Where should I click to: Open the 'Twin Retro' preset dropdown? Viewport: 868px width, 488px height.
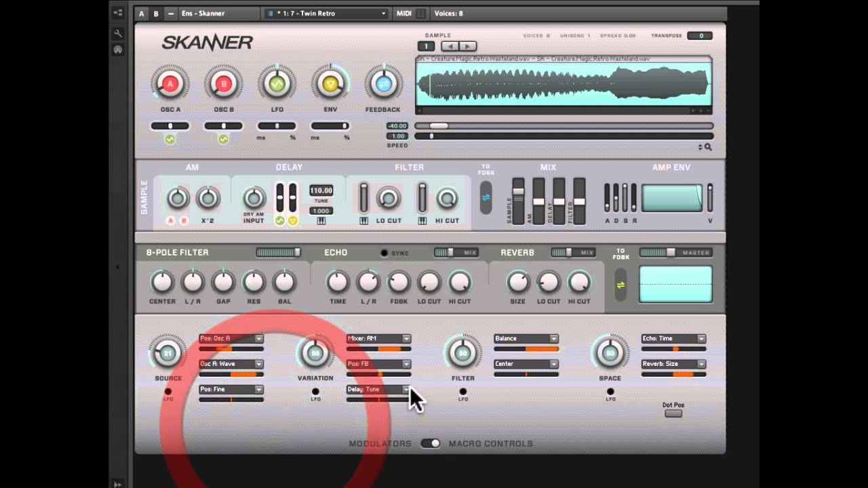[325, 14]
